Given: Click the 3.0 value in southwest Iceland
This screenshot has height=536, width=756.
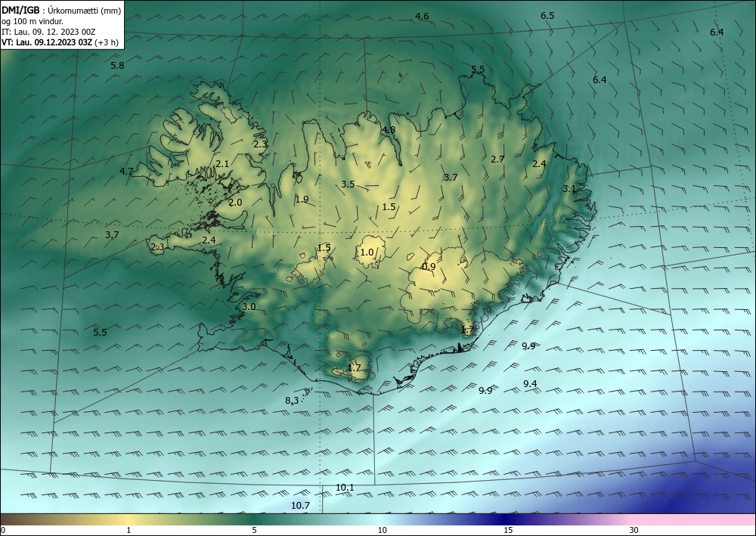Looking at the screenshot, I should [249, 307].
